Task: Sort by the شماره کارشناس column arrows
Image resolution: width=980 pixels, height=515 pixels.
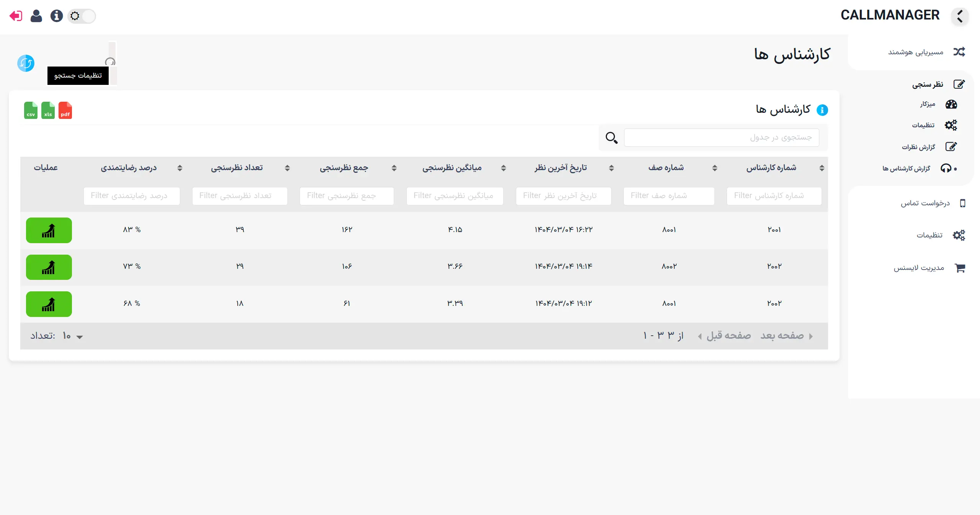Action: [822, 168]
